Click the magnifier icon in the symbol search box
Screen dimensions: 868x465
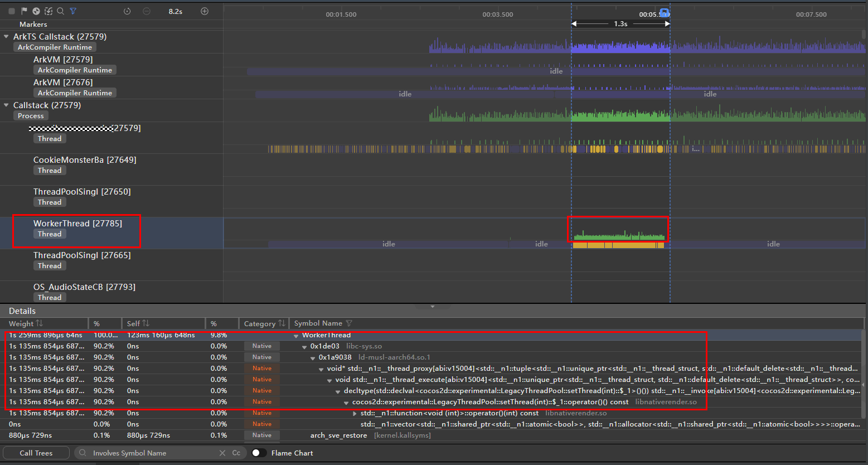click(83, 453)
